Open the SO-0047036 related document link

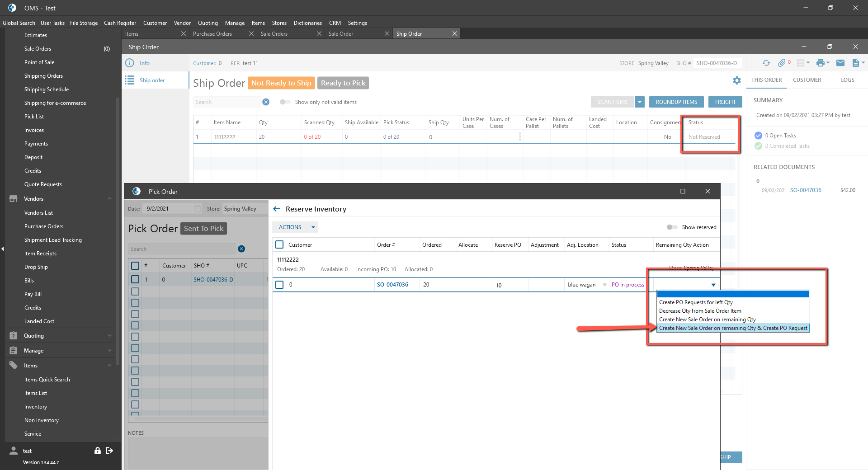[806, 190]
